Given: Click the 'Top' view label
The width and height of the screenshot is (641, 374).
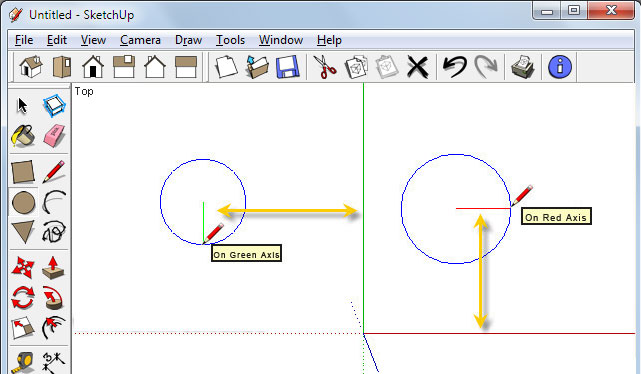Looking at the screenshot, I should pos(84,92).
